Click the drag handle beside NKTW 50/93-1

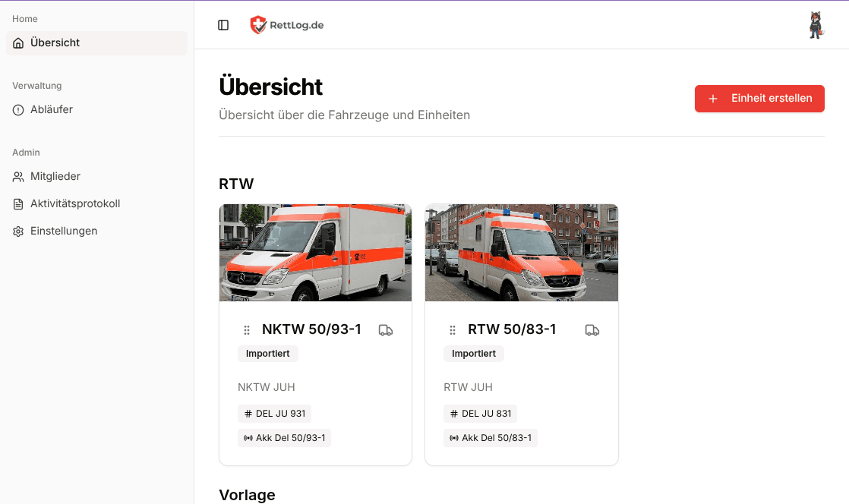click(x=246, y=329)
